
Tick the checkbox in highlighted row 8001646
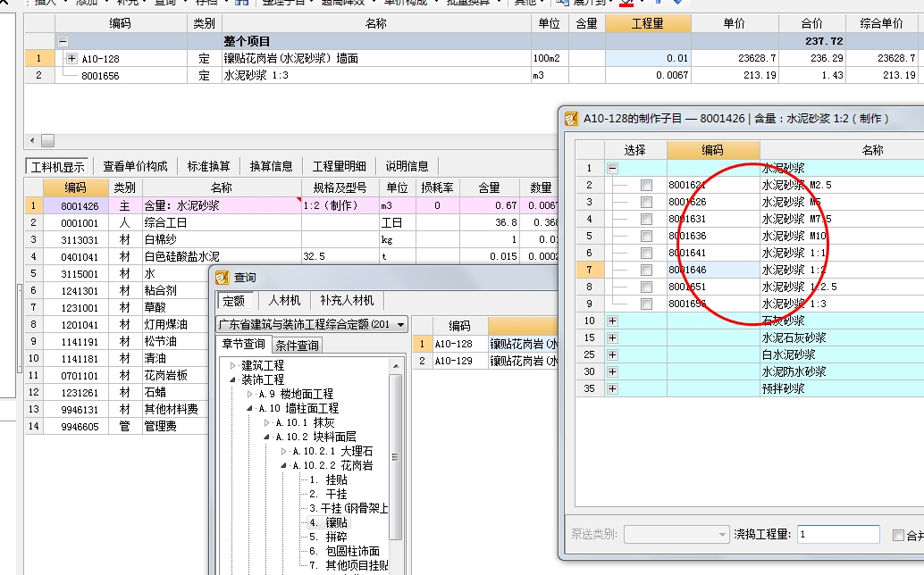[x=646, y=271]
